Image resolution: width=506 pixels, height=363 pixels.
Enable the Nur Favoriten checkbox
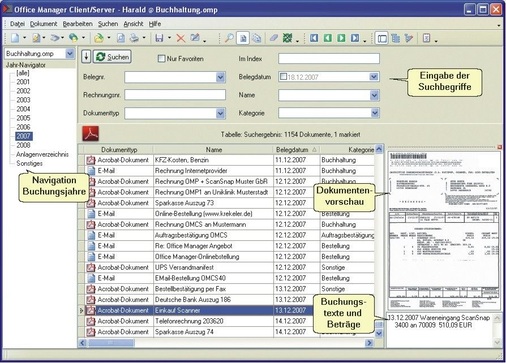pos(161,59)
